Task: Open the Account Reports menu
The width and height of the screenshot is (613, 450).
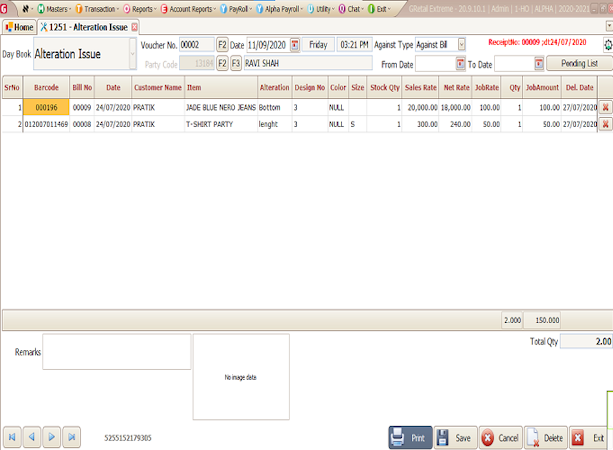Action: pyautogui.click(x=188, y=9)
